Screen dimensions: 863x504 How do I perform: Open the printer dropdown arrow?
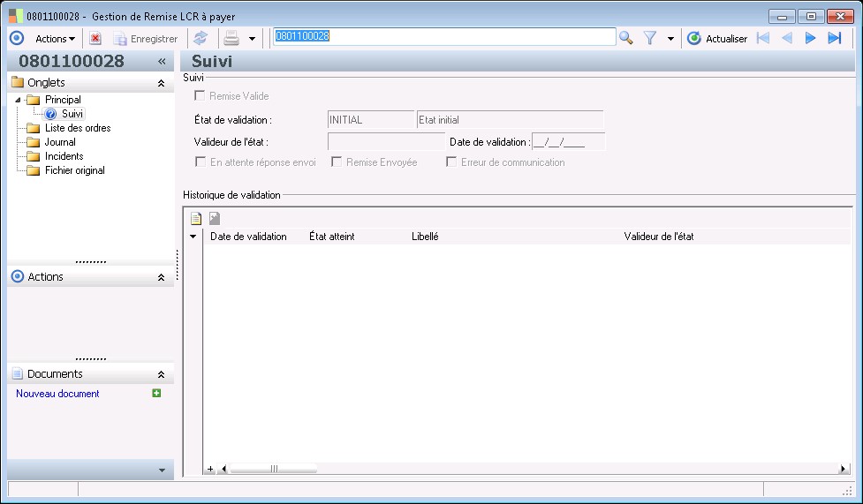[x=252, y=39]
